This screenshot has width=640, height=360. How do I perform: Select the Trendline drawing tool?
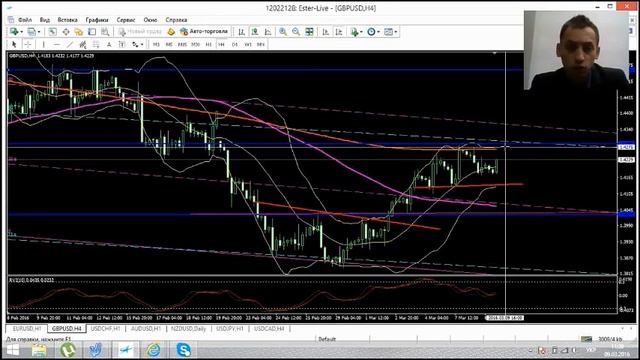click(x=70, y=44)
